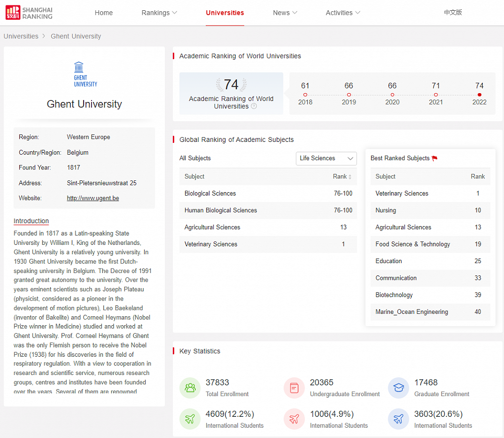Viewport: 504px width, 438px height.
Task: Go to the Home page
Action: click(103, 12)
